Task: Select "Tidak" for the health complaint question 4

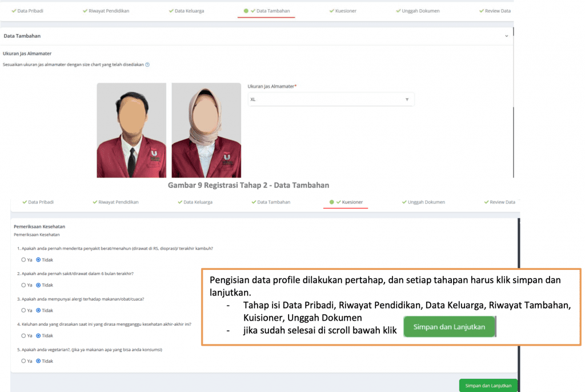Action: click(38, 336)
